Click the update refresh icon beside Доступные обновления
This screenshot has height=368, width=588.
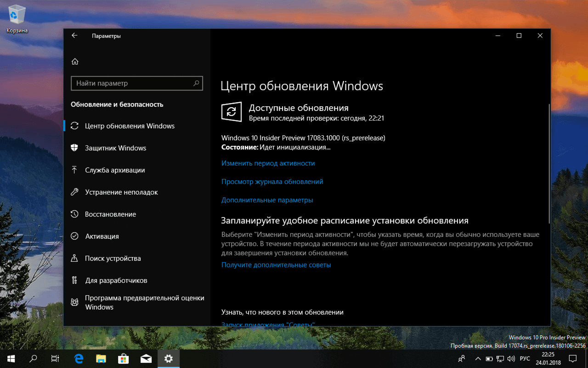232,112
